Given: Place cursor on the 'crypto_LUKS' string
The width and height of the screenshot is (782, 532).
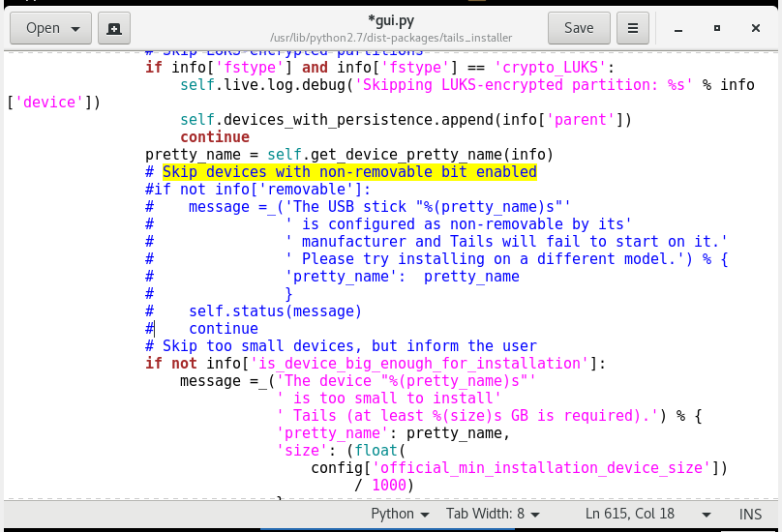Looking at the screenshot, I should pos(550,68).
